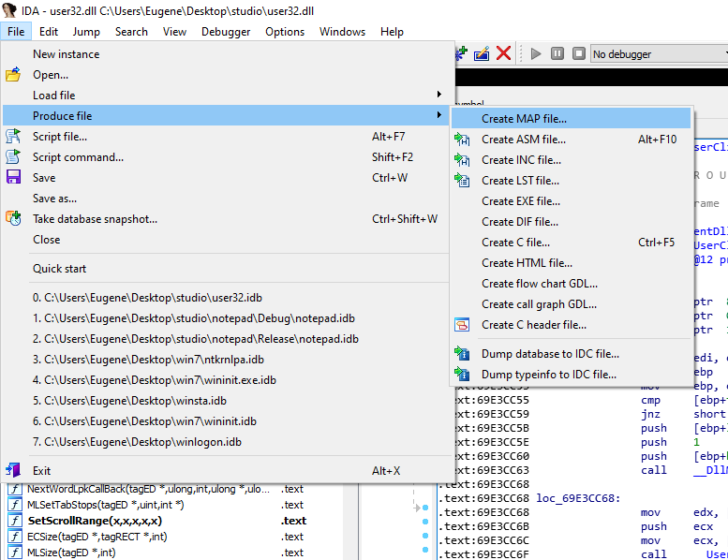The height and width of the screenshot is (560, 728).
Task: Open recent file Debug\notepad.idb
Action: coord(226,318)
